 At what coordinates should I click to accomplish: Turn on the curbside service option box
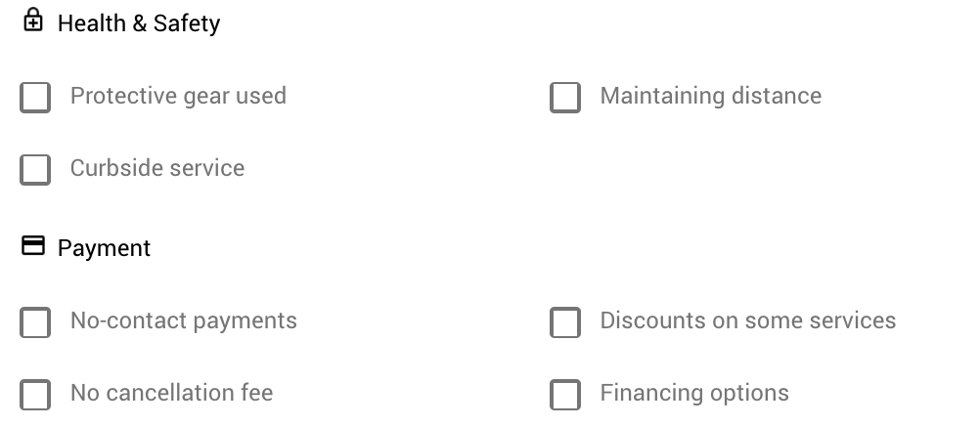click(35, 170)
